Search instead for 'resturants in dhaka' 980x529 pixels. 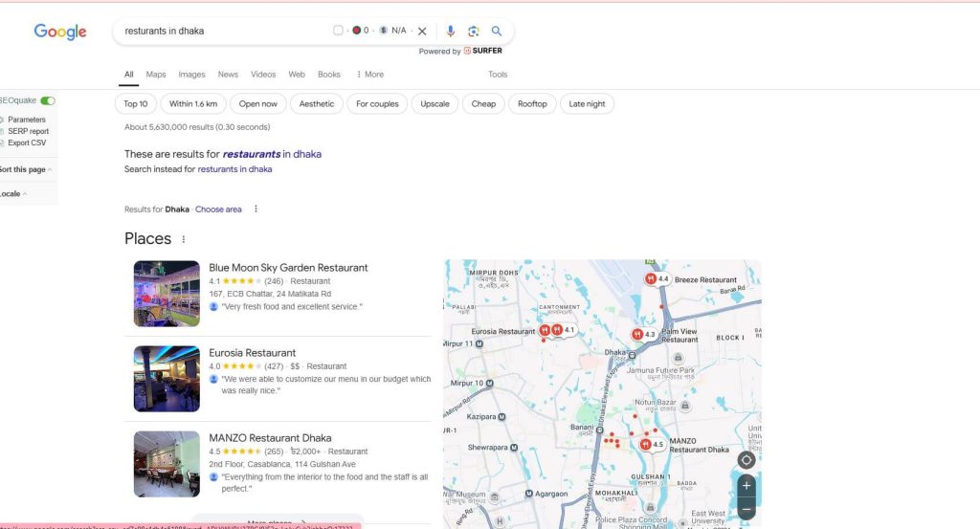click(x=234, y=169)
